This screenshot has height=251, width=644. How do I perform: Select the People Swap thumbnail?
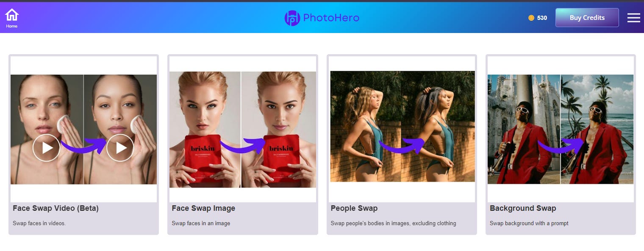[402, 126]
